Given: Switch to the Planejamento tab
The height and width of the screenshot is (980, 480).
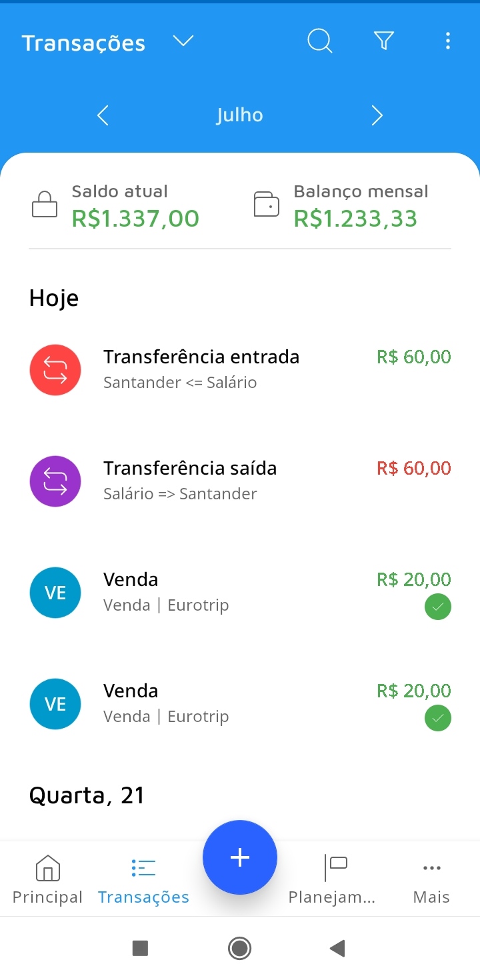Looking at the screenshot, I should click(x=332, y=880).
